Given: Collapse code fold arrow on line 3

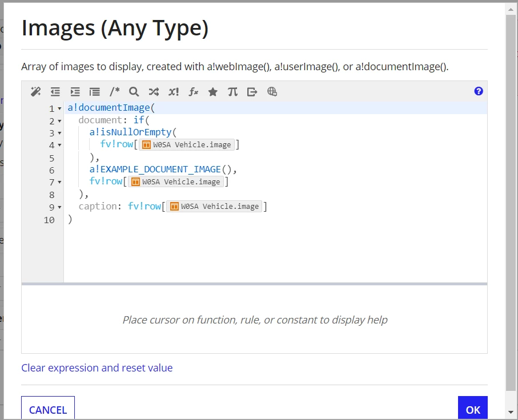Looking at the screenshot, I should pyautogui.click(x=59, y=133).
